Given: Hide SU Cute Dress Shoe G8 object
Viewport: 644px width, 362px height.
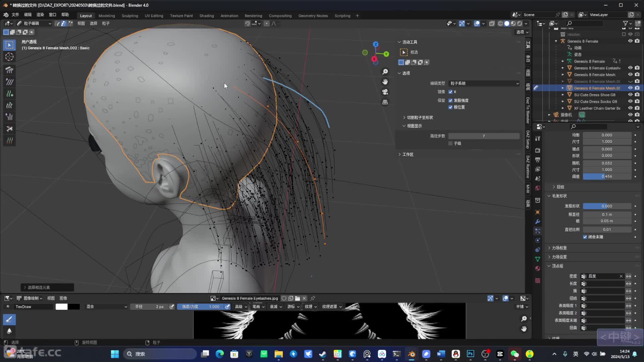Looking at the screenshot, I should pos(630,95).
